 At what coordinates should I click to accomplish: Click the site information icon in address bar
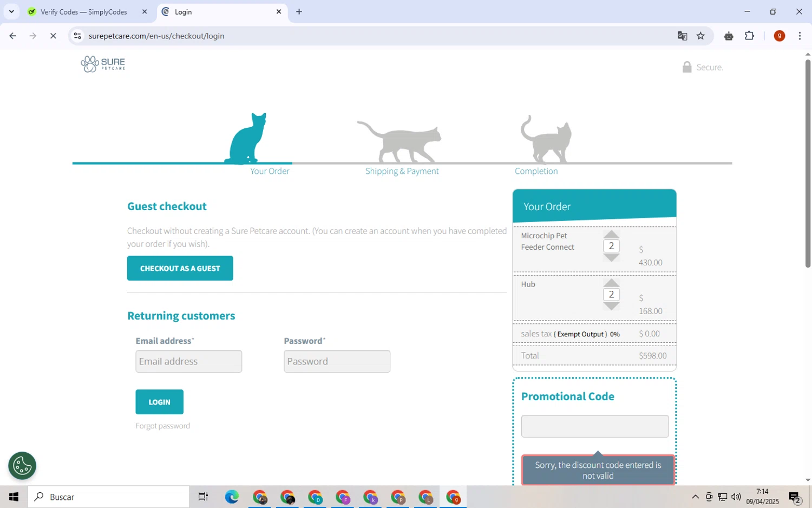(77, 36)
